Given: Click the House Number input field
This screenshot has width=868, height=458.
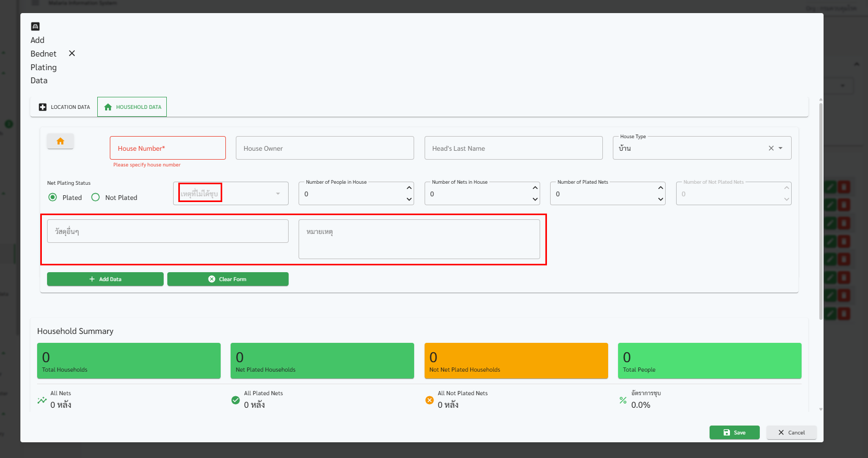Looking at the screenshot, I should click(168, 148).
